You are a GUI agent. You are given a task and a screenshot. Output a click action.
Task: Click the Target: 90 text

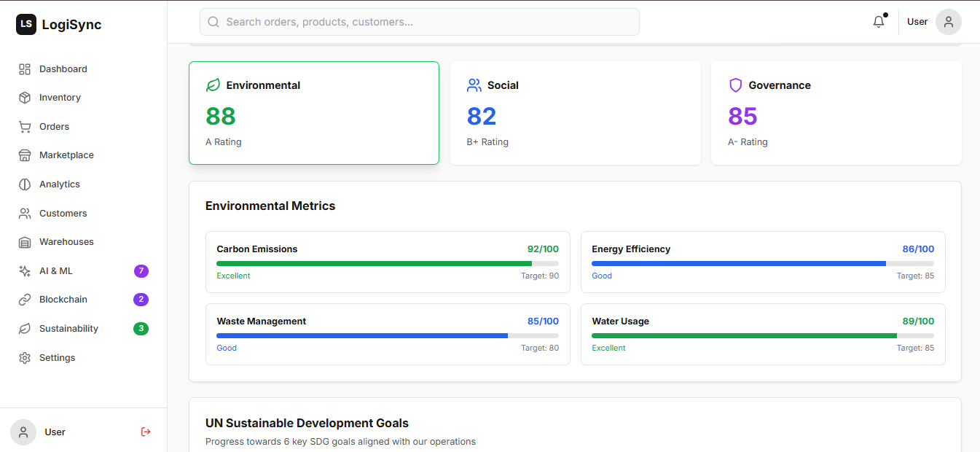point(540,276)
